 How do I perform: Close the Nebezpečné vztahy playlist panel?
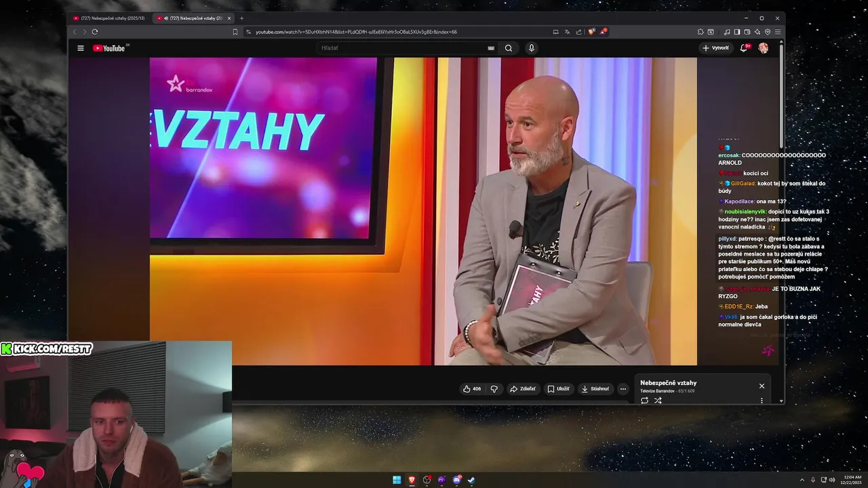(762, 386)
